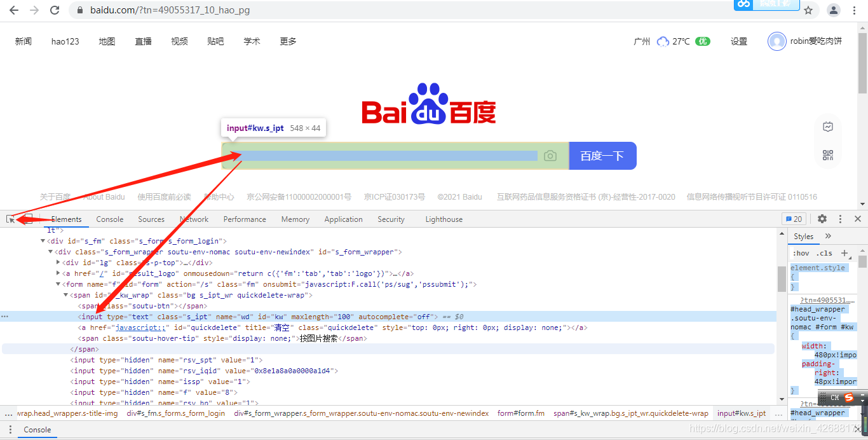Switch to the Sources tab
Screen dimensions: 868x440
coord(151,219)
